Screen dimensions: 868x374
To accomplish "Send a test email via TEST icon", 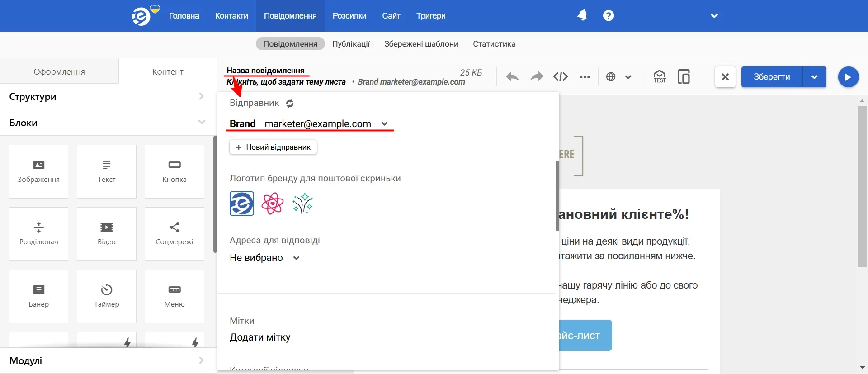I will (660, 76).
